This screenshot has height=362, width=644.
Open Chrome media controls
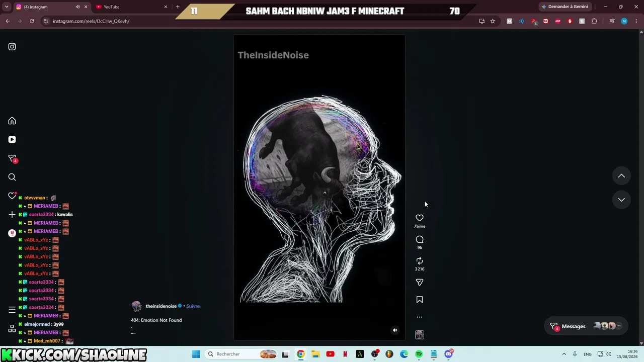click(x=612, y=21)
